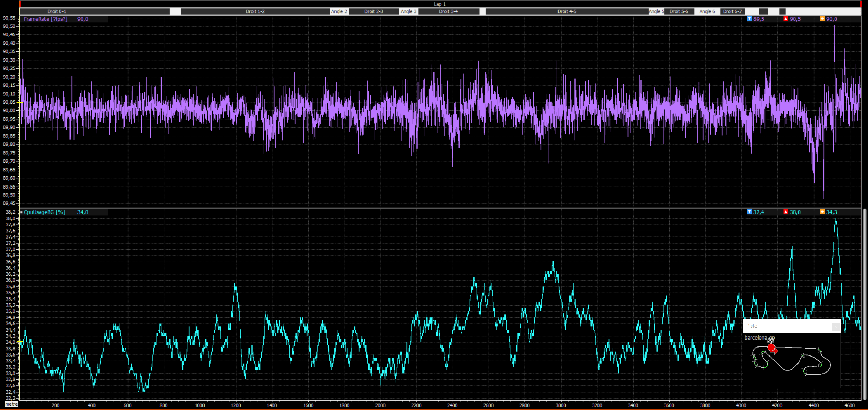Click the CpuUsageBG [%] channel label
Viewport: 868px width, 410px height.
click(44, 212)
